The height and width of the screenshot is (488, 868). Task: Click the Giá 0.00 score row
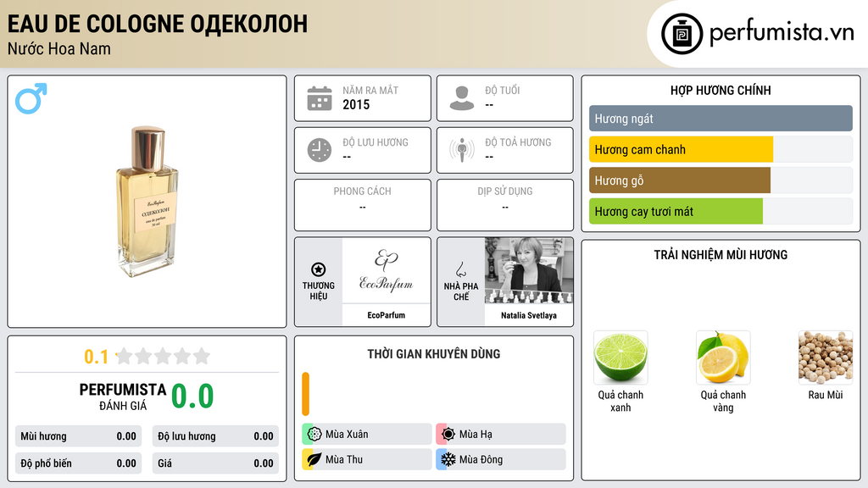point(215,463)
